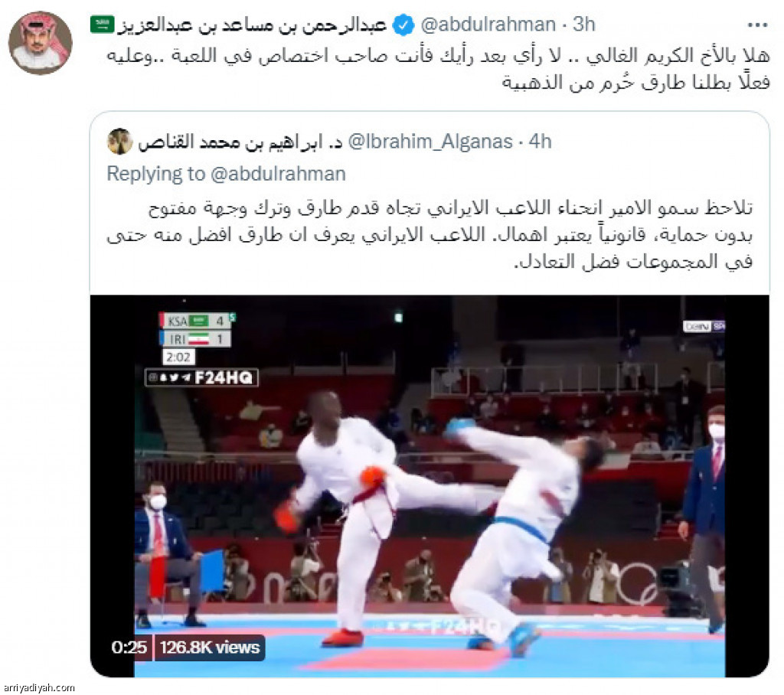Click the Saudi flag emoji beside name
This screenshot has height=695, width=784.
click(x=102, y=24)
